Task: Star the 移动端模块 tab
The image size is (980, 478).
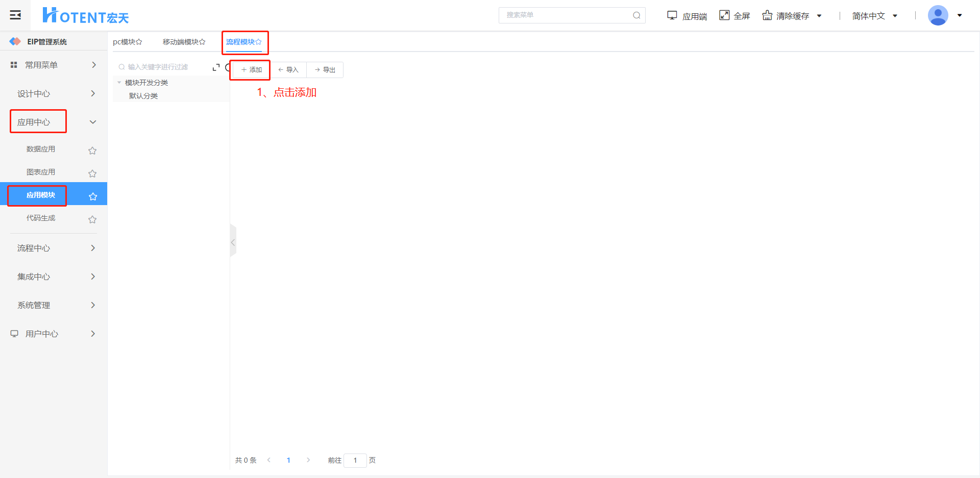Action: point(202,42)
